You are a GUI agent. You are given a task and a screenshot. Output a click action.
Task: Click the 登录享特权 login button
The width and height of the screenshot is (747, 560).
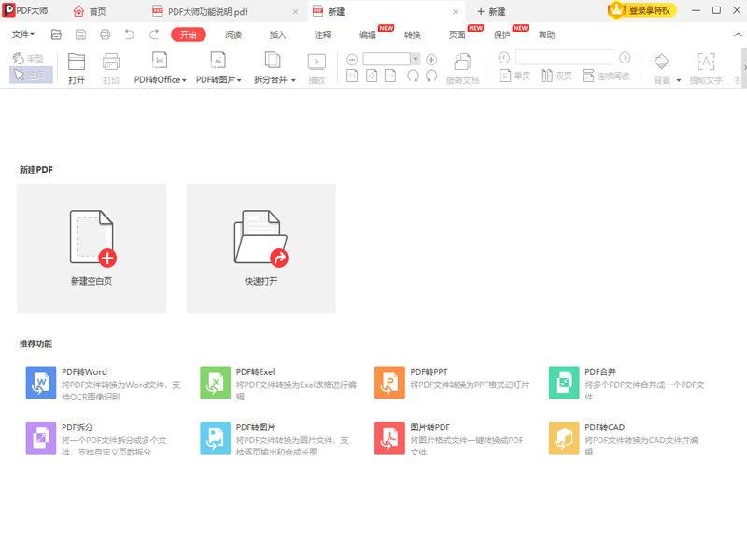pos(642,10)
